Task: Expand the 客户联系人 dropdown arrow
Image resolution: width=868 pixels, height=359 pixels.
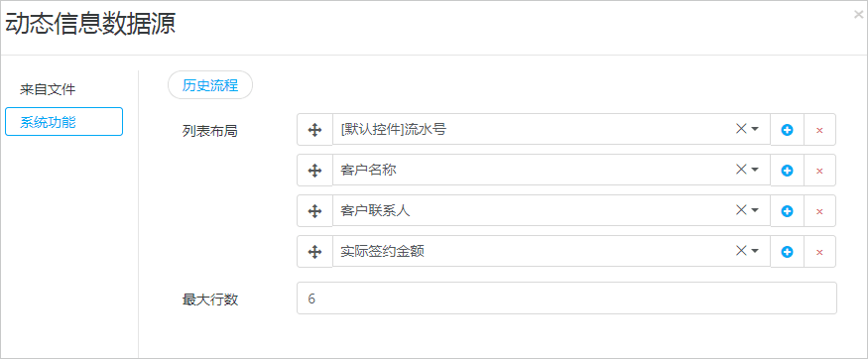Action: pyautogui.click(x=755, y=210)
